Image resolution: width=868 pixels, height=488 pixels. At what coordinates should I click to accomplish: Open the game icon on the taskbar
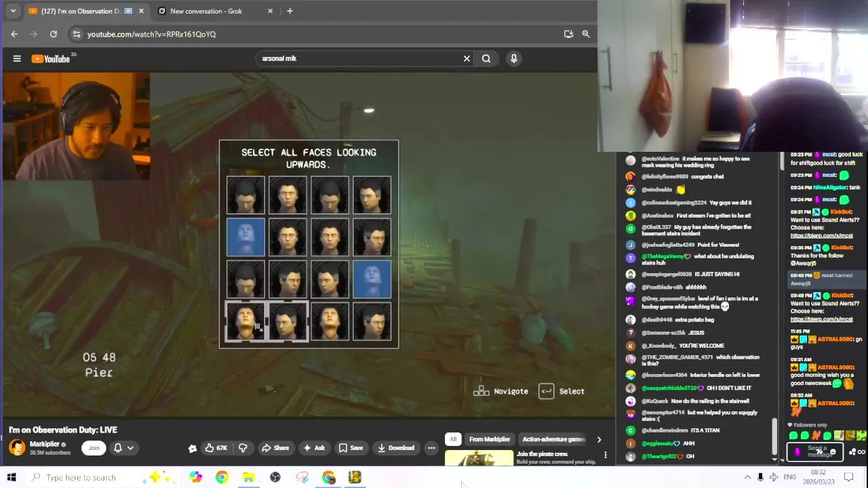pyautogui.click(x=355, y=477)
